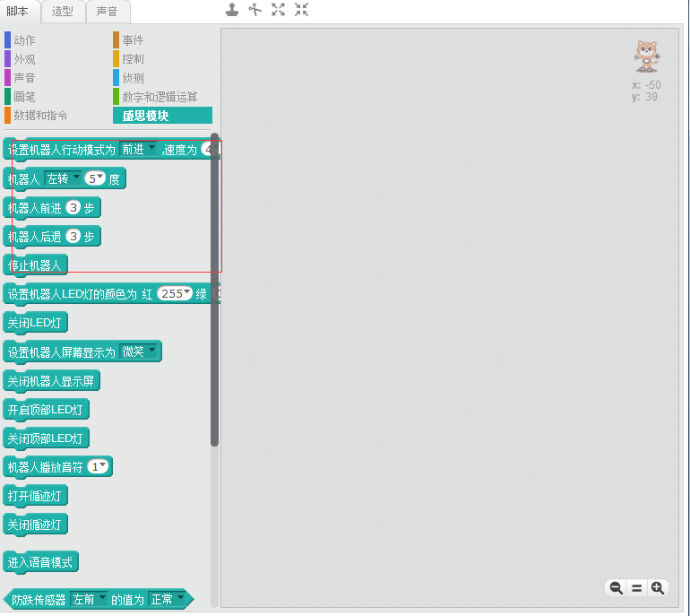Click the 停止机器人 block
The image size is (690, 616).
pyautogui.click(x=35, y=265)
